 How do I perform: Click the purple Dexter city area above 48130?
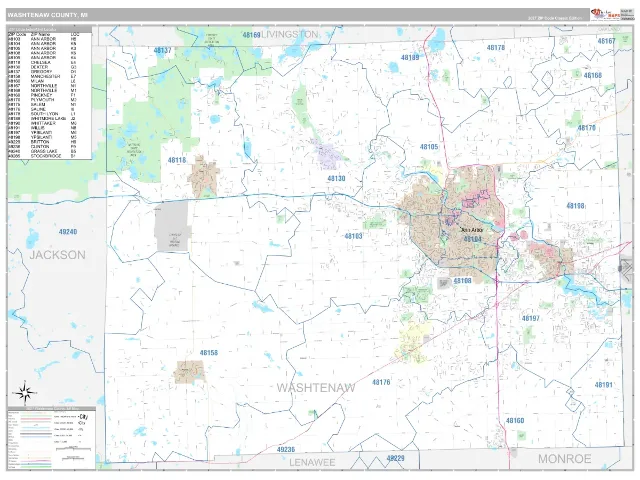(x=327, y=154)
